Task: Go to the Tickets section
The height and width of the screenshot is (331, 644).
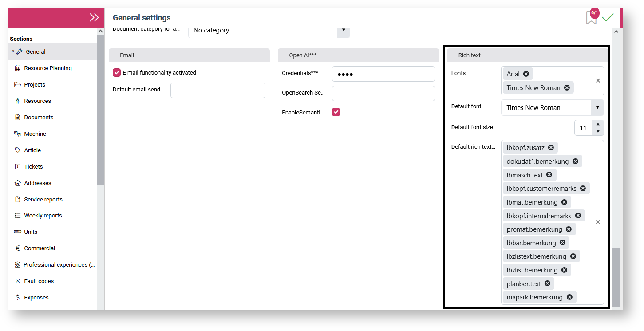Action: point(33,167)
